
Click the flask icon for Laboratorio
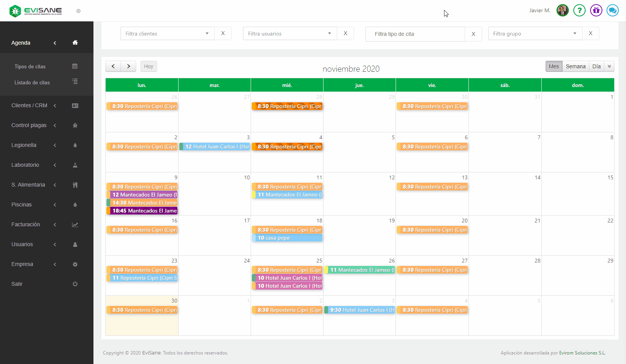click(75, 165)
